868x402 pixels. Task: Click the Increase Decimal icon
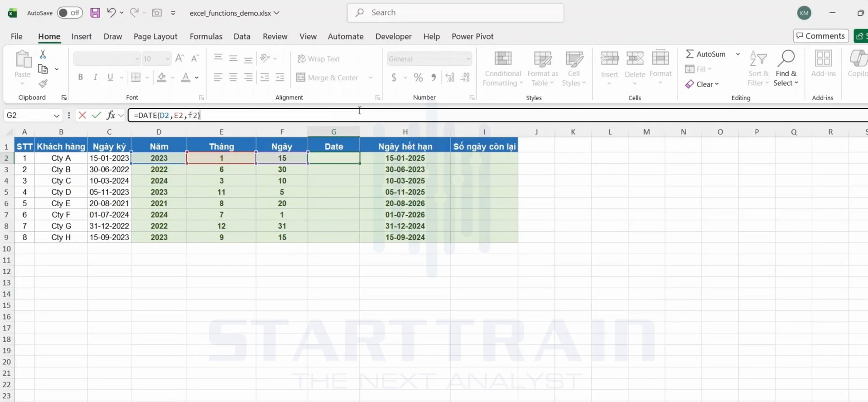450,77
